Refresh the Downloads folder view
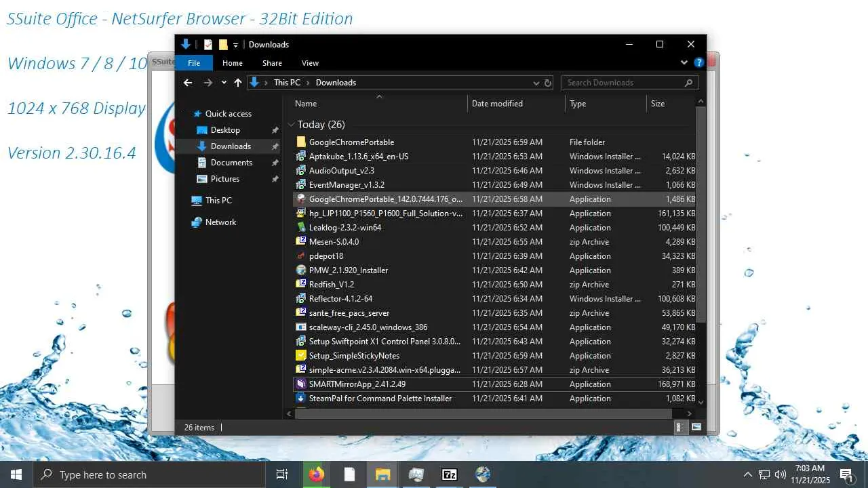The height and width of the screenshot is (488, 868). click(x=548, y=83)
